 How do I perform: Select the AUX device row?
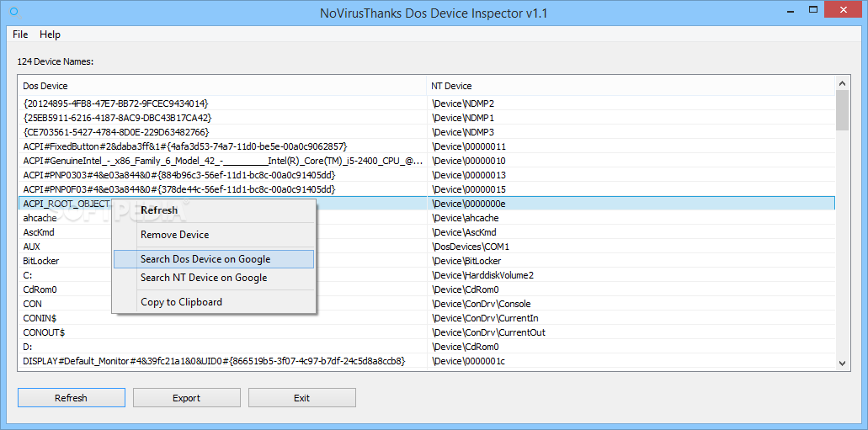426,247
